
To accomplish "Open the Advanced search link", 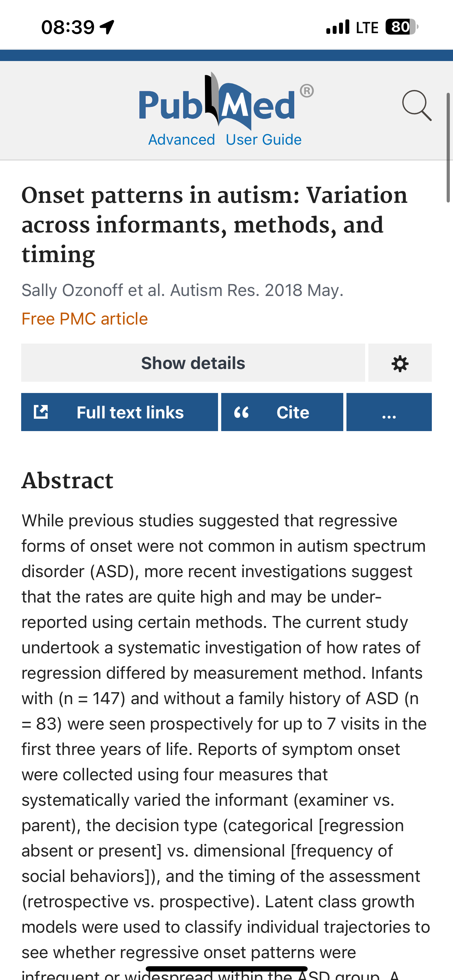I will coord(181,140).
